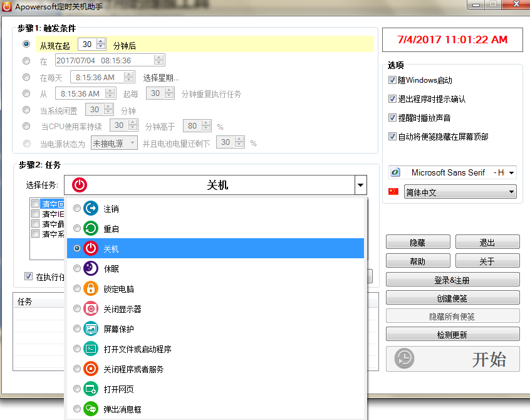Select the 当CPU使用率持续 radio button
This screenshot has width=530, height=420.
tap(26, 126)
